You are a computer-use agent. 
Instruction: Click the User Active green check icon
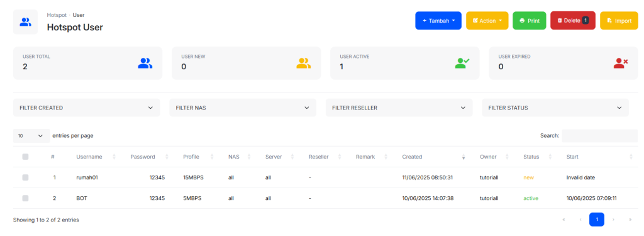462,63
